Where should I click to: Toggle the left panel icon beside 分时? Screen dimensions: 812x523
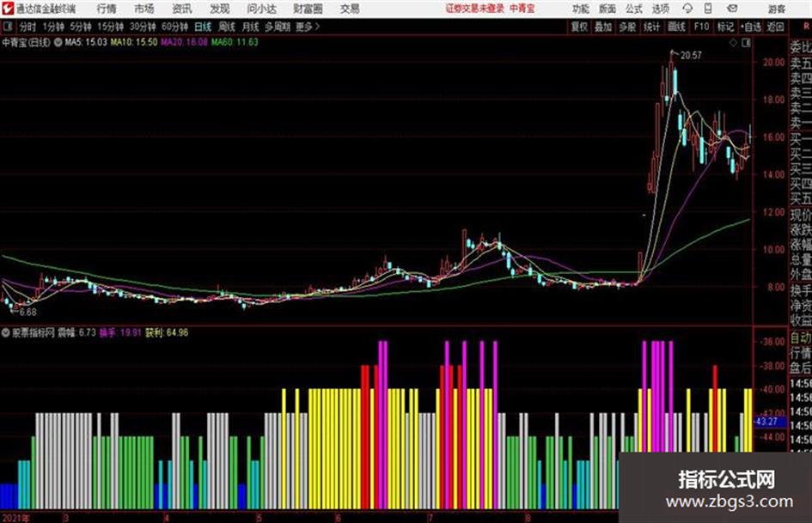coord(7,27)
